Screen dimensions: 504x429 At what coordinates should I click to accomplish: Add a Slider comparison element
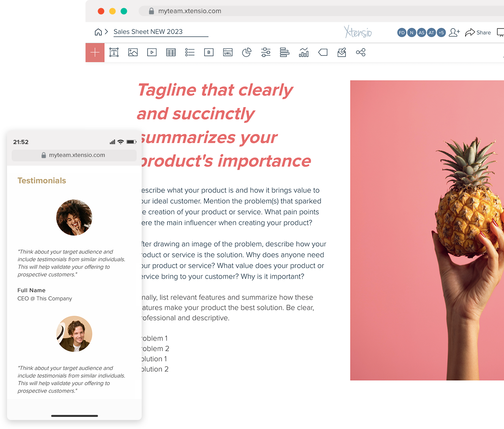coord(265,52)
